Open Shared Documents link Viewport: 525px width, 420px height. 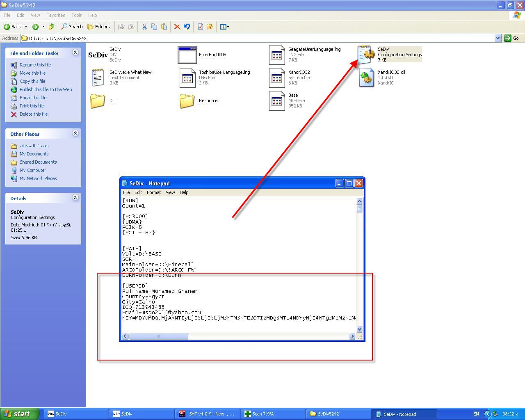click(38, 162)
